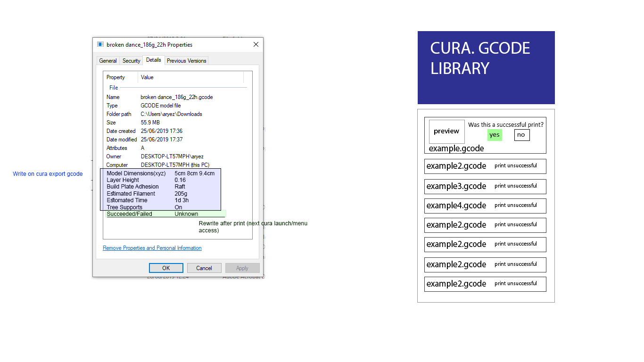This screenshot has width=644, height=362.
Task: Confirm changes with the OK button
Action: tap(166, 268)
